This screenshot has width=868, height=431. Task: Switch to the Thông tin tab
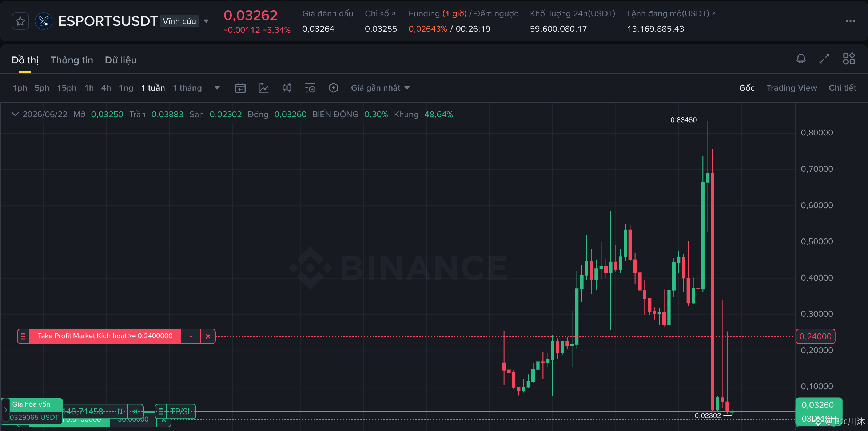pos(72,60)
